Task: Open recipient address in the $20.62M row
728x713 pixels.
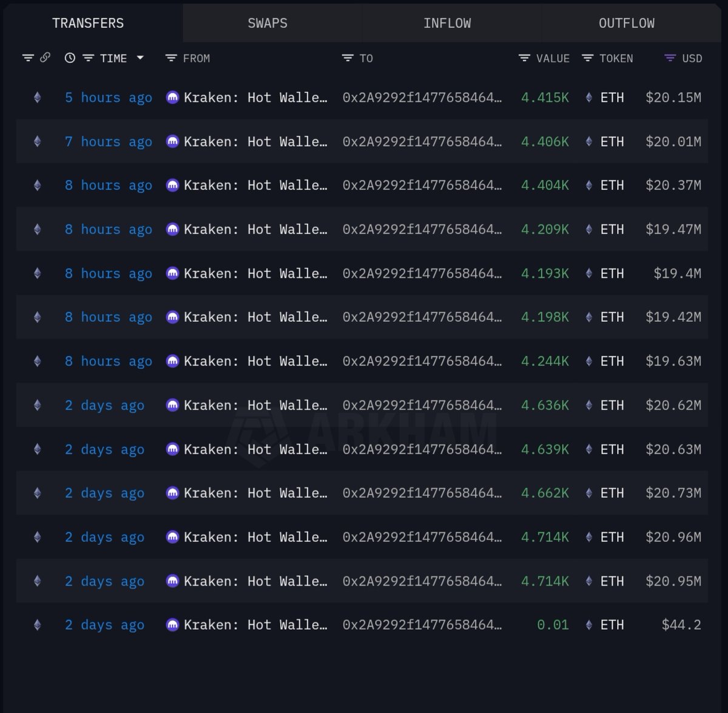Action: pyautogui.click(x=422, y=405)
